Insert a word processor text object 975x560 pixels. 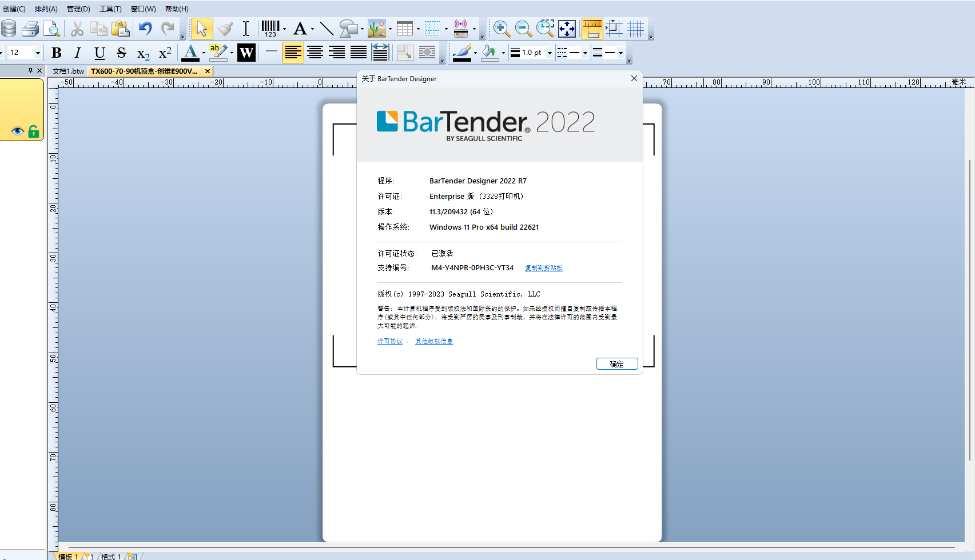pyautogui.click(x=246, y=53)
